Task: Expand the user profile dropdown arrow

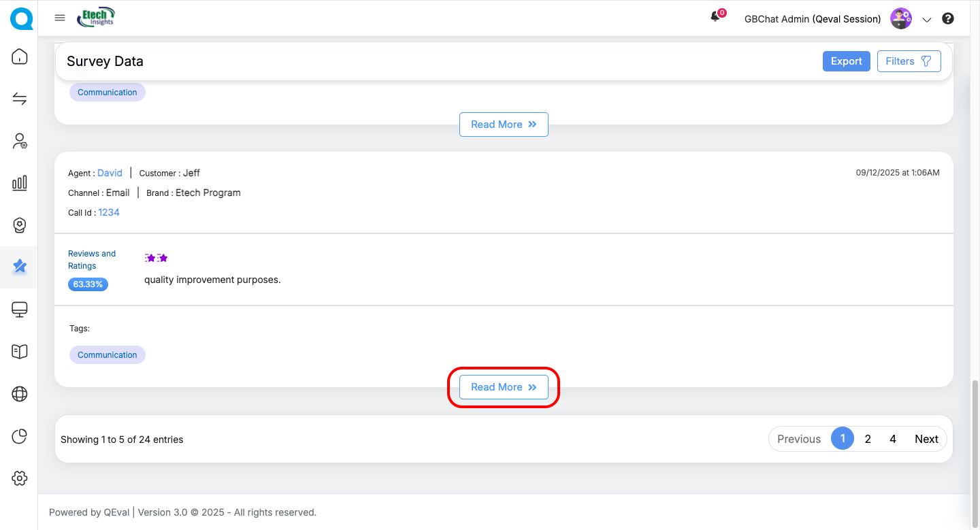Action: point(926,20)
